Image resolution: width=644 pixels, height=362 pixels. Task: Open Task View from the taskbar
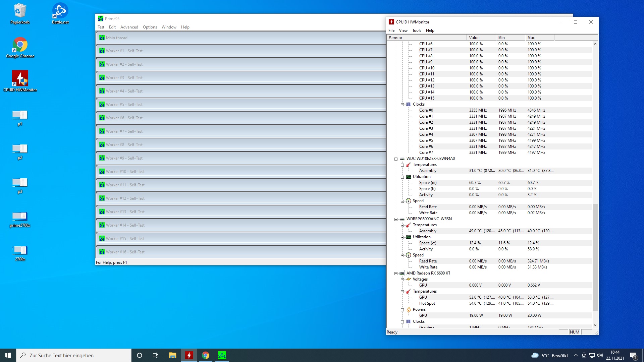click(156, 355)
